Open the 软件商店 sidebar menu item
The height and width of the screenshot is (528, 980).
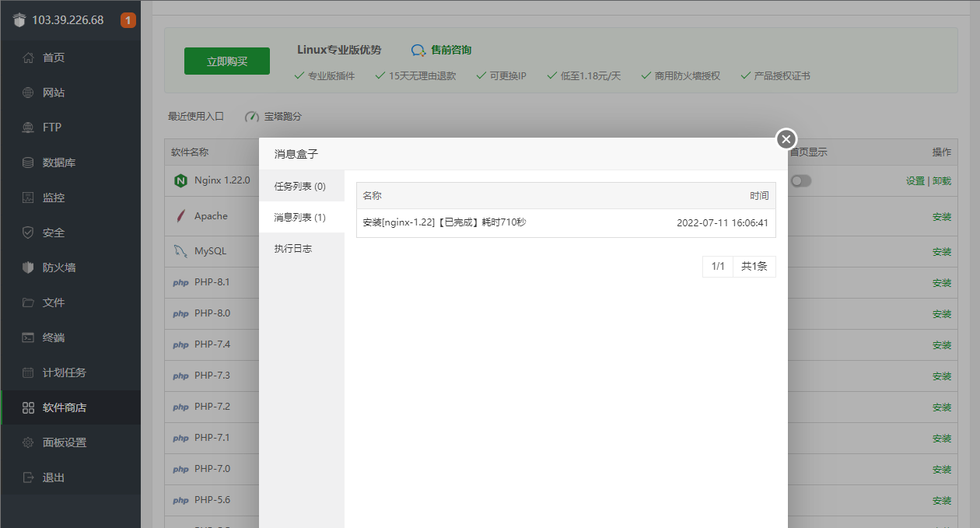click(70, 407)
